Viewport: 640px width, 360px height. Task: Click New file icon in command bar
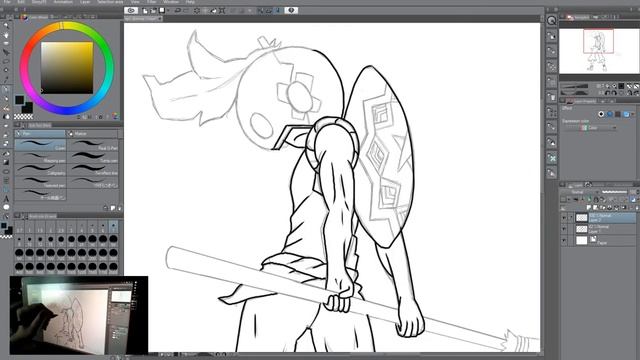[145, 10]
